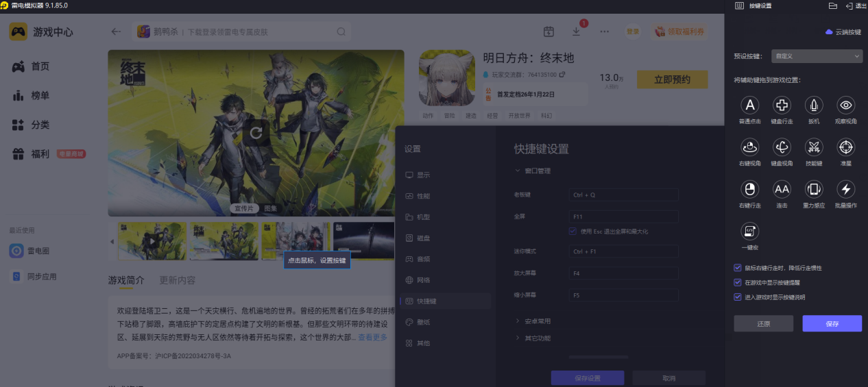Select the 键盘行走 D-pad icon
Image resolution: width=868 pixels, height=387 pixels.
(782, 105)
